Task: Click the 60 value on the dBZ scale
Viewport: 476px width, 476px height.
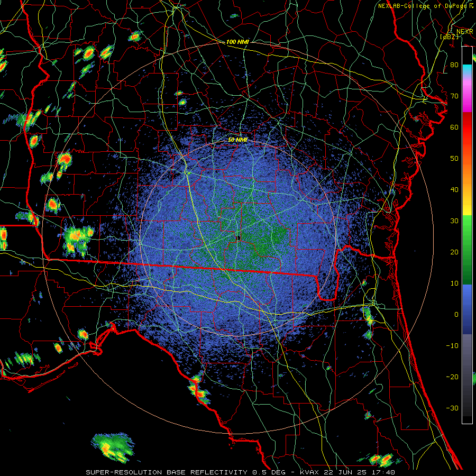Action: pyautogui.click(x=454, y=127)
